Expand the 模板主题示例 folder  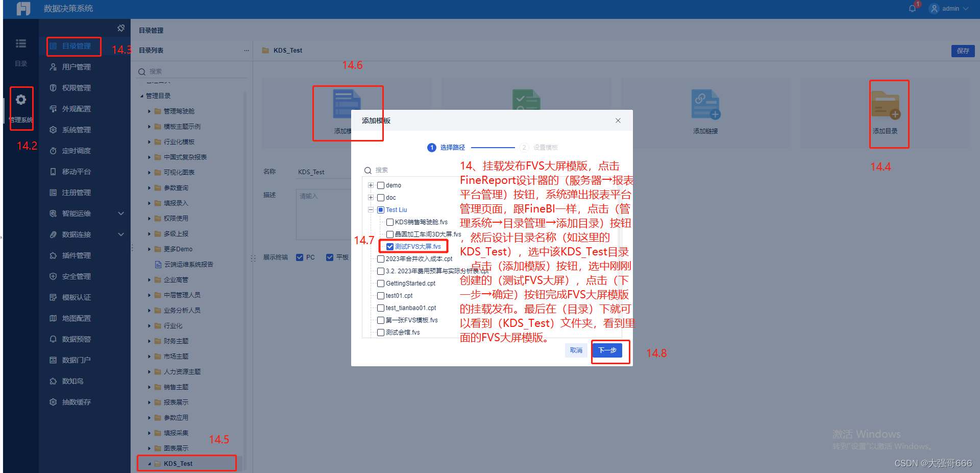tap(149, 127)
